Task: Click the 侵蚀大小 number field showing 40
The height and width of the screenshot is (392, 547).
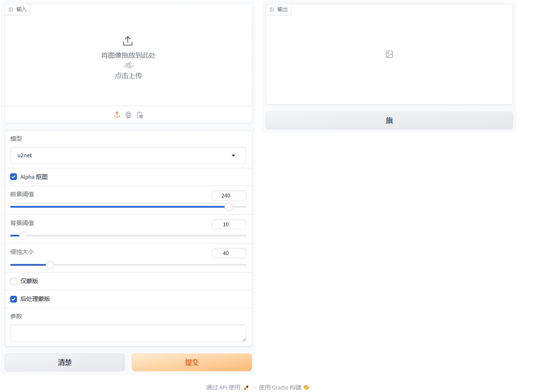Action: 229,253
